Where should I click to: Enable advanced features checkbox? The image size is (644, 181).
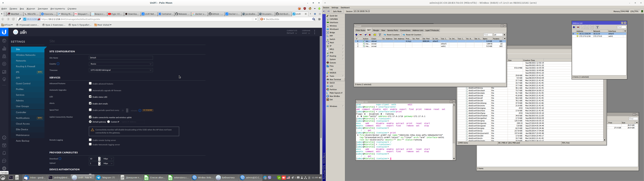90,83
